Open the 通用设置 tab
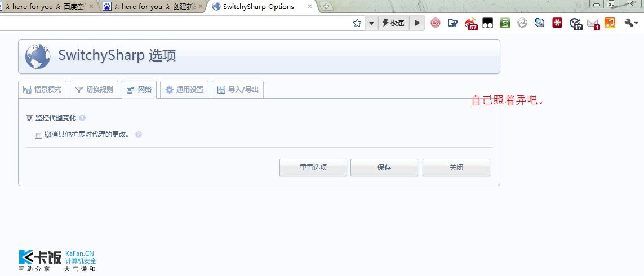The height and width of the screenshot is (276, 644). [x=184, y=89]
